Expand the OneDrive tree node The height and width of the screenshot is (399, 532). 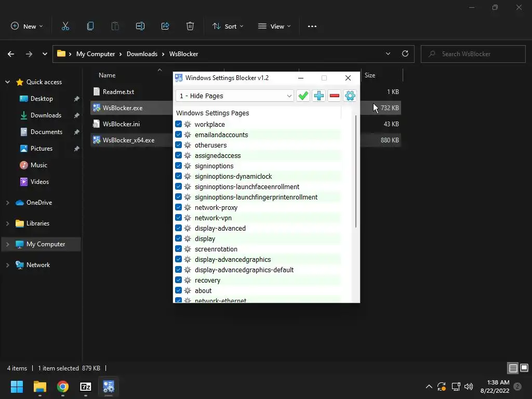coord(7,203)
